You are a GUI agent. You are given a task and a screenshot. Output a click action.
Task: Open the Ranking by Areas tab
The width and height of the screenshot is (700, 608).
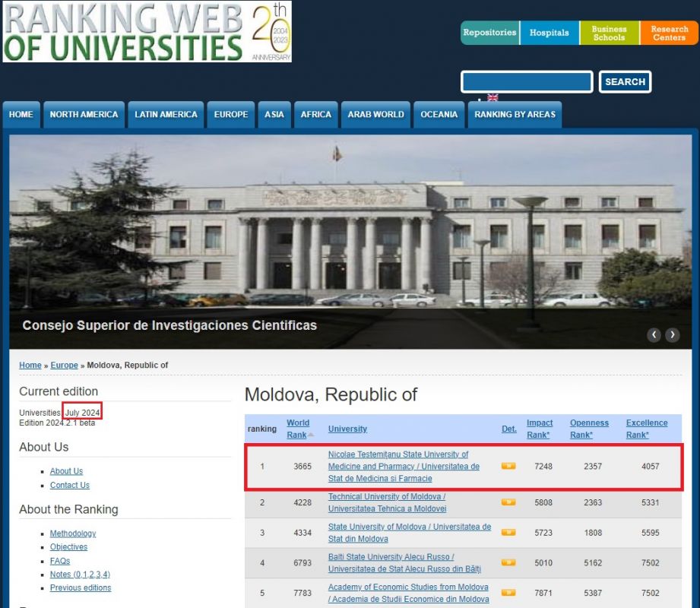(515, 115)
